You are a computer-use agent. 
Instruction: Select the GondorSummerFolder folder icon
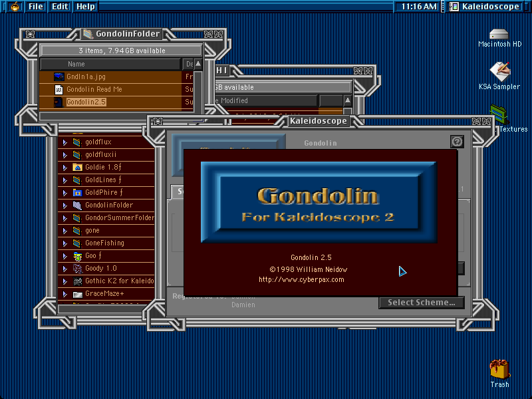pyautogui.click(x=77, y=218)
